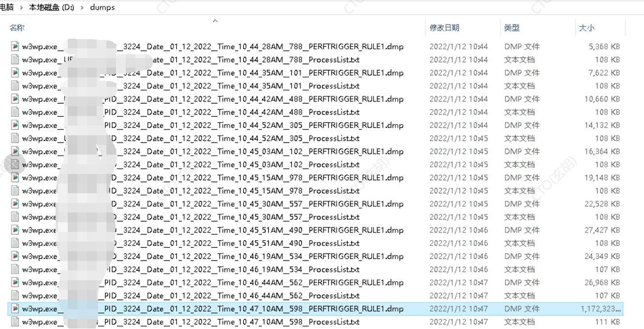Viewport: 644px width, 329px height.
Task: Click the 10_45_51AM_490 dmp file icon
Action: 15,230
